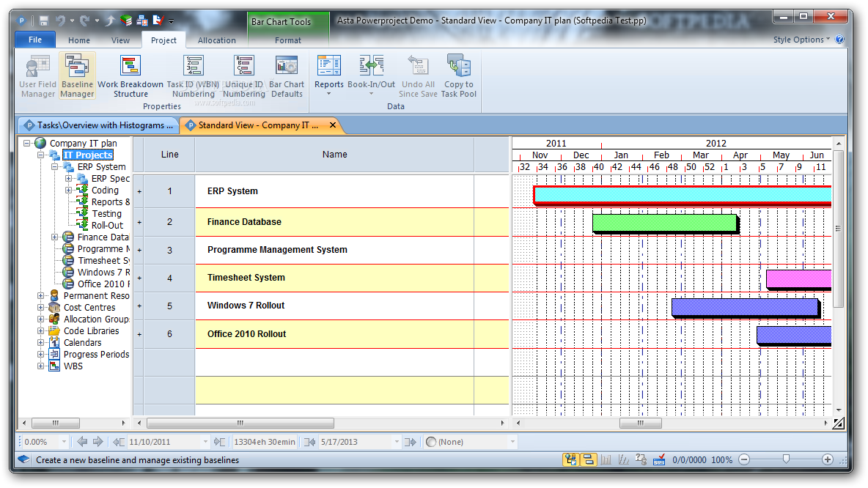Click the go-to-start-date icon beside 11/10/2011
This screenshot has height=488, width=868.
(x=119, y=442)
